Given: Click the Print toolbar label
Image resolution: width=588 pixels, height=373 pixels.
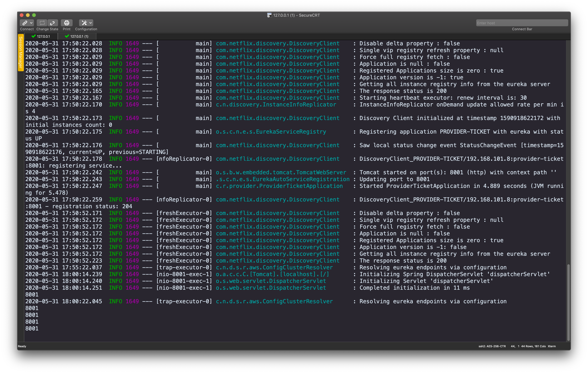Looking at the screenshot, I should (66, 29).
